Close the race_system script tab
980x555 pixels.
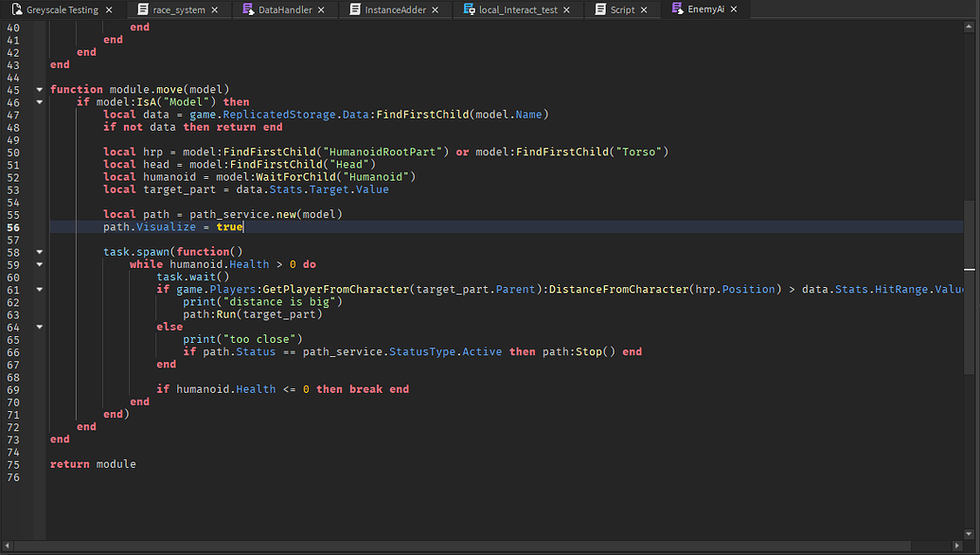pos(214,9)
